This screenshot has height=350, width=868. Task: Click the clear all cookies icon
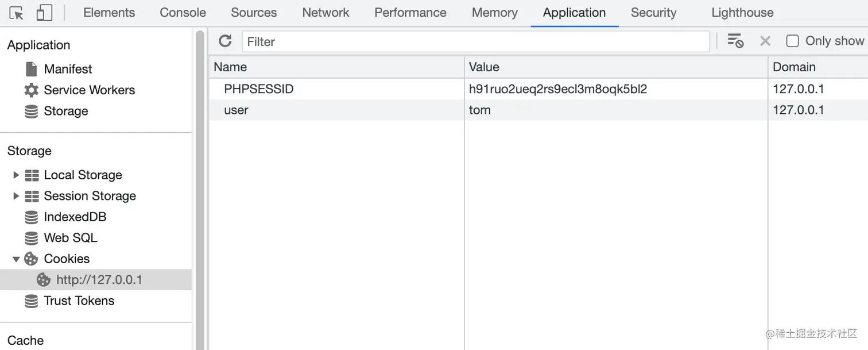(735, 41)
